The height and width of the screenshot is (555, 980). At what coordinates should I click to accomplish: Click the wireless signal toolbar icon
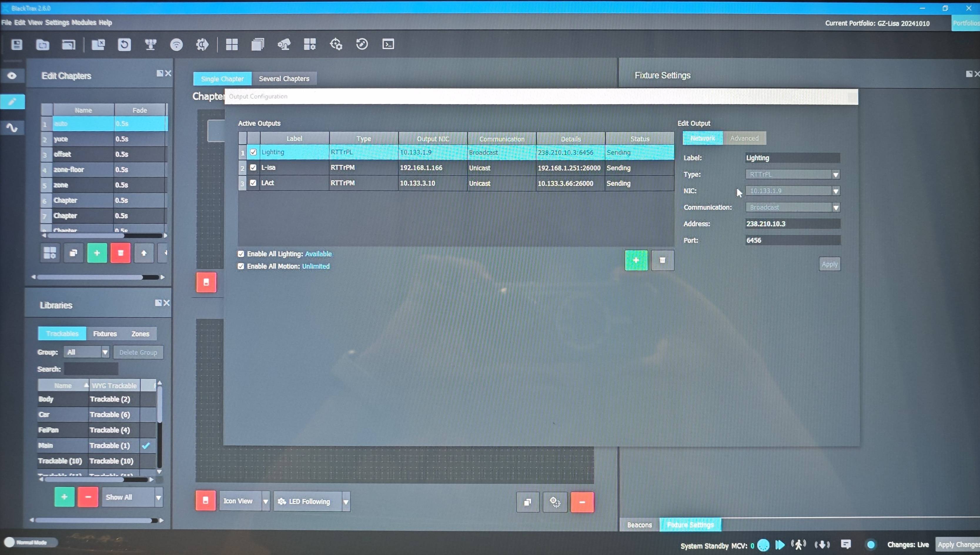pyautogui.click(x=176, y=45)
